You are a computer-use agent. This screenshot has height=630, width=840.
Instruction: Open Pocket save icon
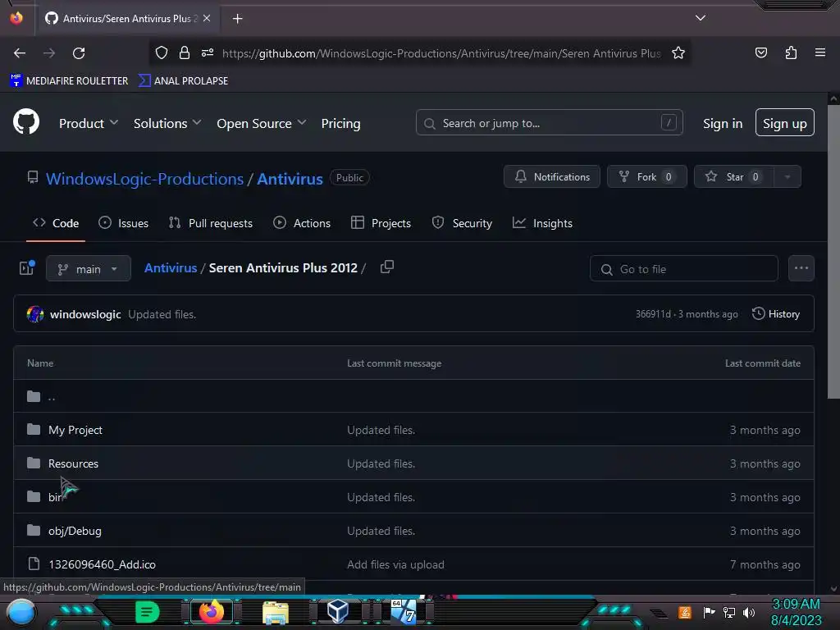pos(760,52)
